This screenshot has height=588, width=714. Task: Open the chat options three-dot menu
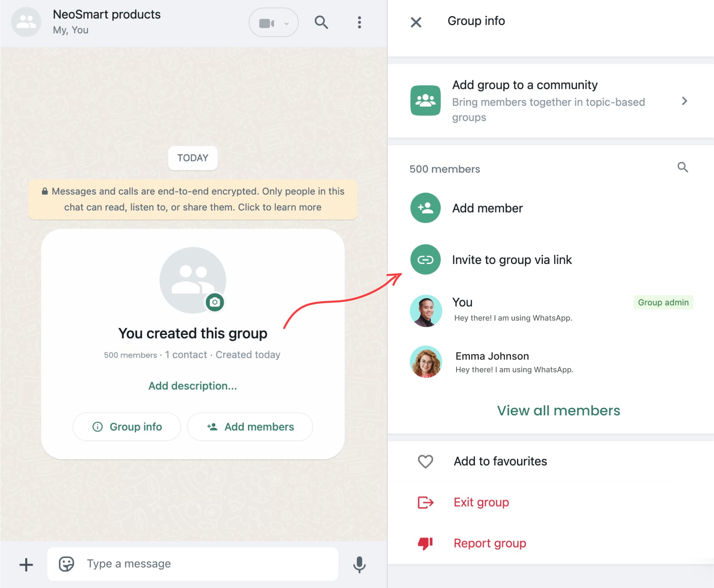pyautogui.click(x=359, y=23)
